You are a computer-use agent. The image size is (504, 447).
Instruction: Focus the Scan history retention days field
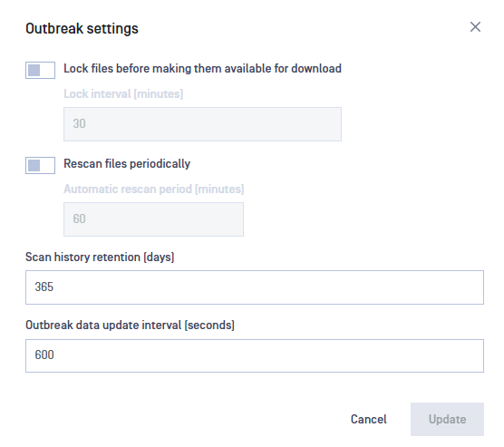(x=255, y=287)
